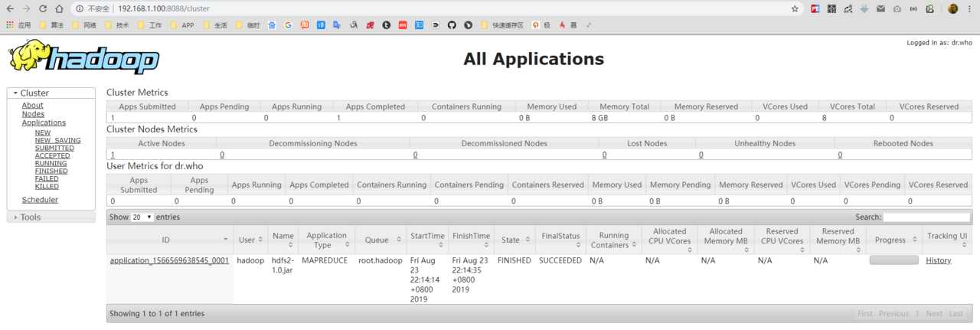
Task: Click page number 1 in pagination
Action: (x=917, y=314)
